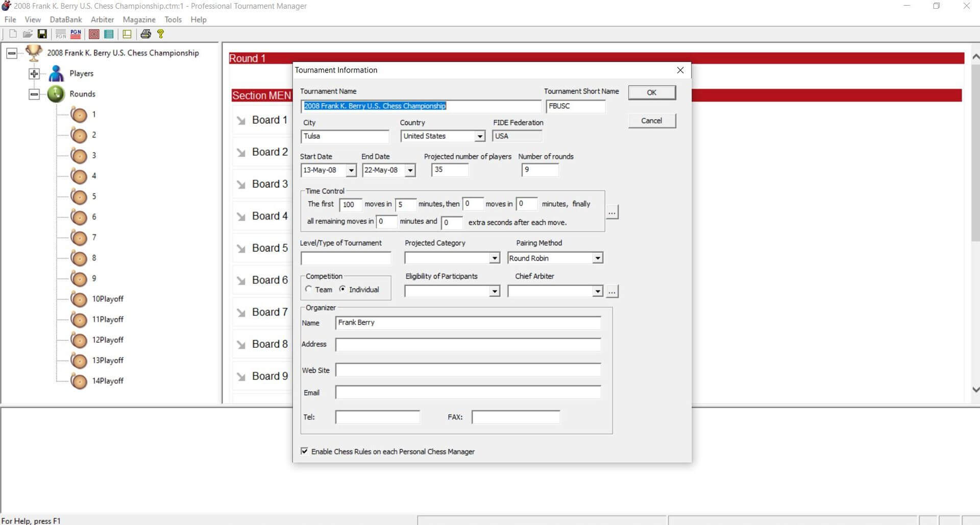
Task: Expand the Players tree node
Action: [34, 74]
